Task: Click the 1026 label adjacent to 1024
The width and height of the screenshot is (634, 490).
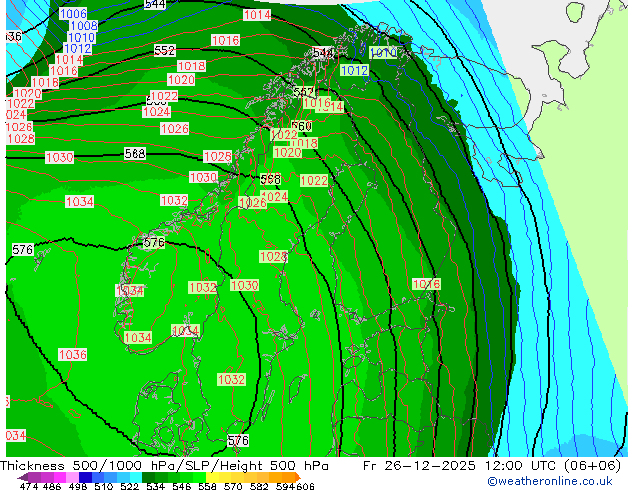Action: [253, 203]
